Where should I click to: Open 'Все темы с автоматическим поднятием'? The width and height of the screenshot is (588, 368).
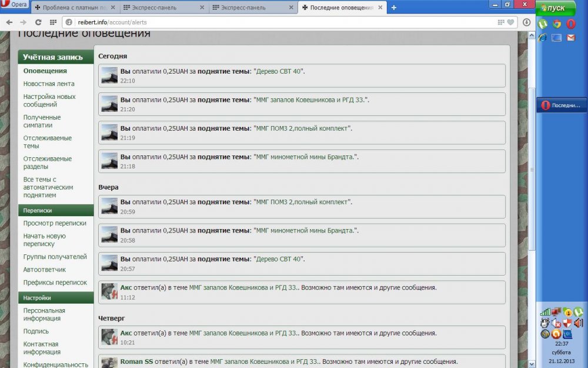[x=48, y=187]
